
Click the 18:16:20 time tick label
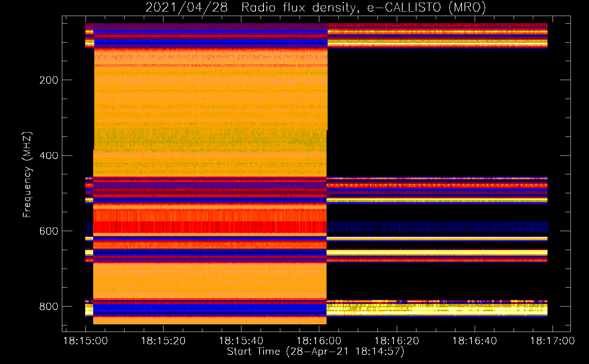tap(397, 341)
